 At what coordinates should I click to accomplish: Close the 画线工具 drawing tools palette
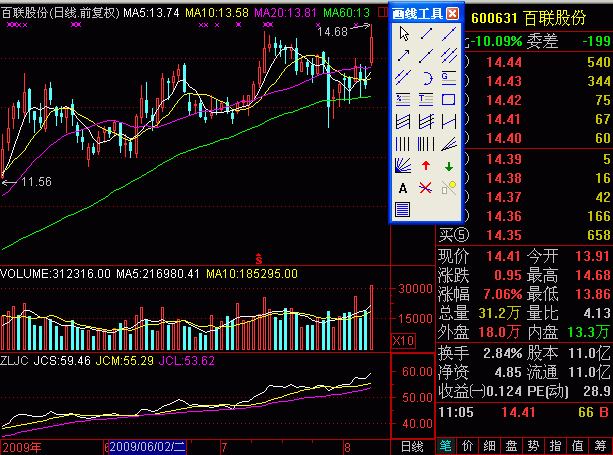click(452, 14)
